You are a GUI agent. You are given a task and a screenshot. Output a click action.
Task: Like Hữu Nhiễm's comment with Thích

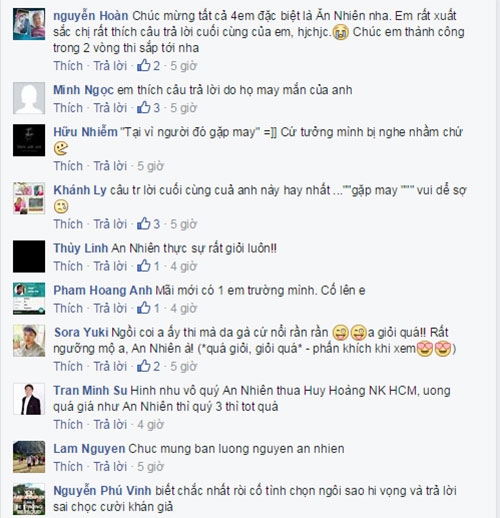[x=68, y=166]
